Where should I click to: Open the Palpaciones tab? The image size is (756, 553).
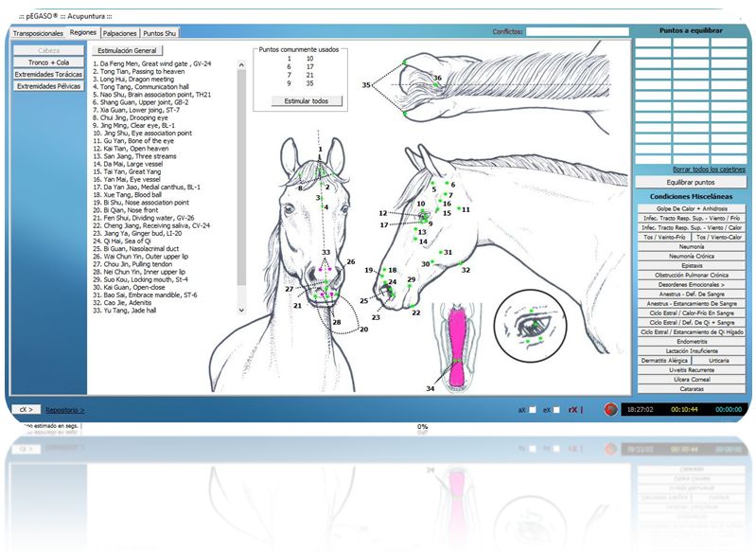click(x=120, y=33)
